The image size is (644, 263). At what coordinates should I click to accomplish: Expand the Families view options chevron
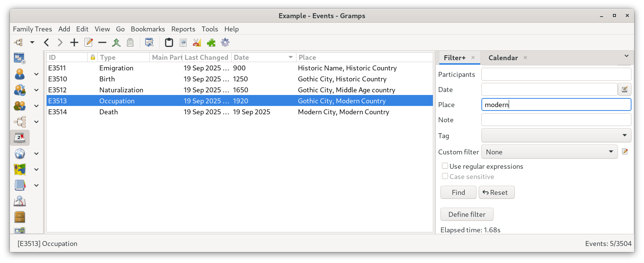36,106
